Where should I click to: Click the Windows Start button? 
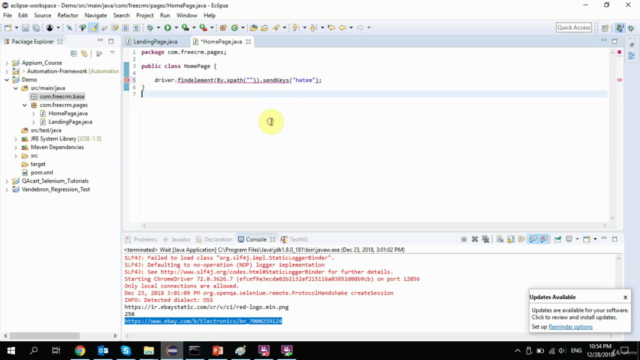click(11, 351)
